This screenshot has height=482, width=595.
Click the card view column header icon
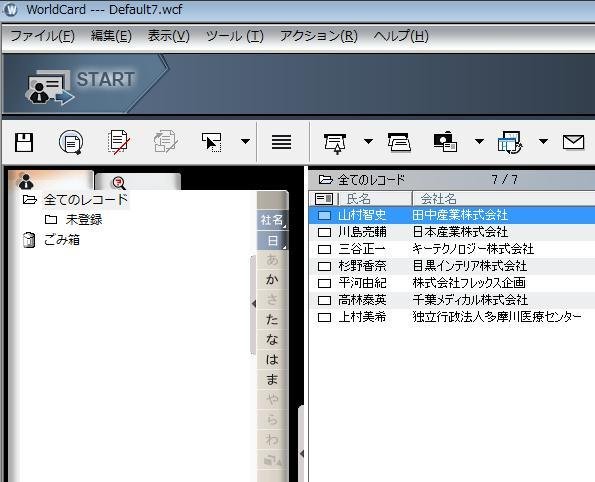pos(323,198)
